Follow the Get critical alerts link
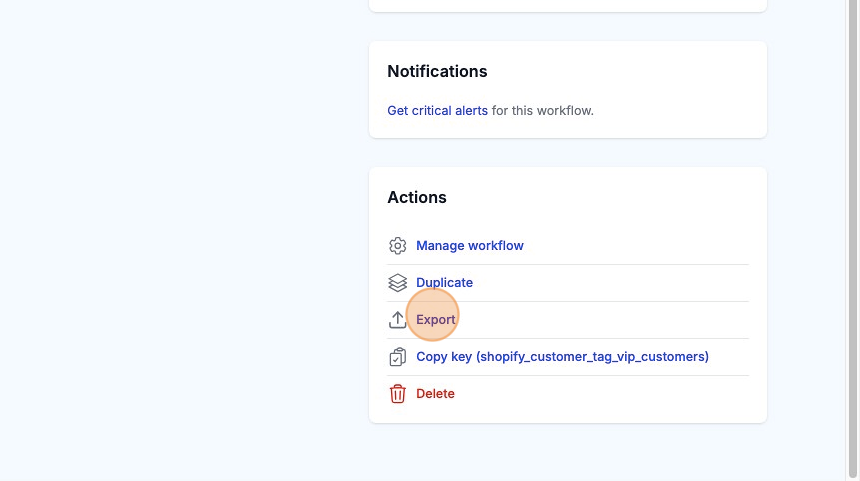Image resolution: width=860 pixels, height=481 pixels. pos(437,111)
